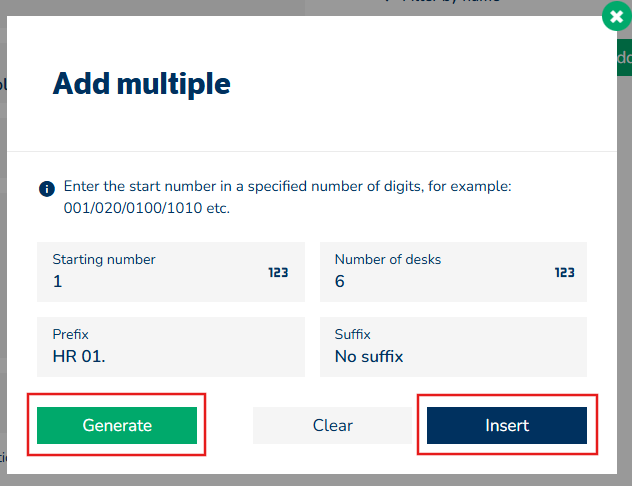
Task: Click the 123 icon in Number of desks
Action: pyautogui.click(x=564, y=271)
